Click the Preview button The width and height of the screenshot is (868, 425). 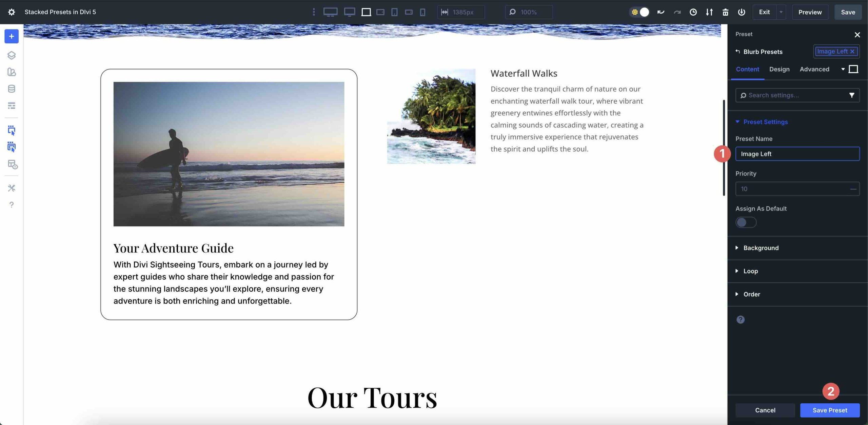coord(810,12)
